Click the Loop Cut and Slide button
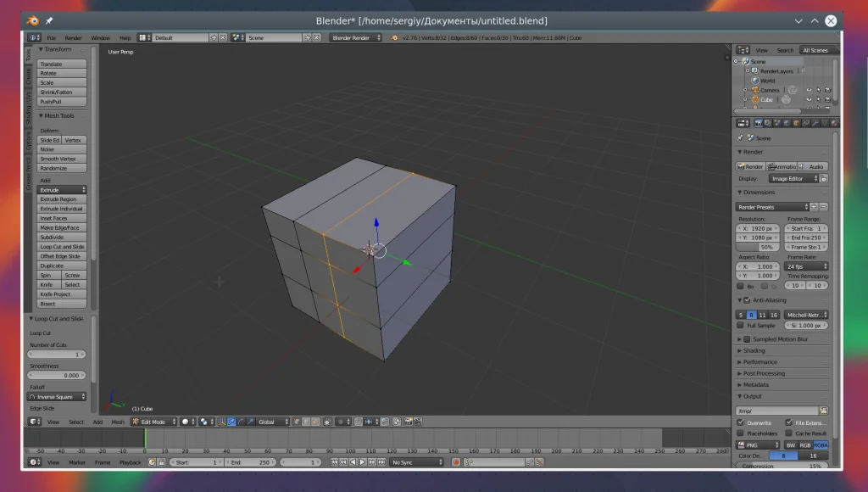 tap(63, 247)
